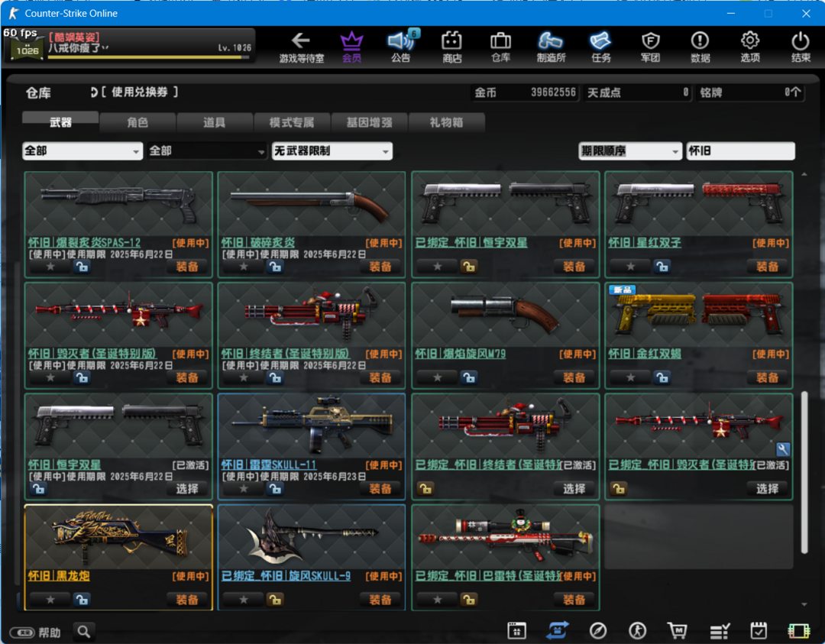The height and width of the screenshot is (644, 825).
Task: Click the search field containing 怀旧
Action: tap(740, 151)
